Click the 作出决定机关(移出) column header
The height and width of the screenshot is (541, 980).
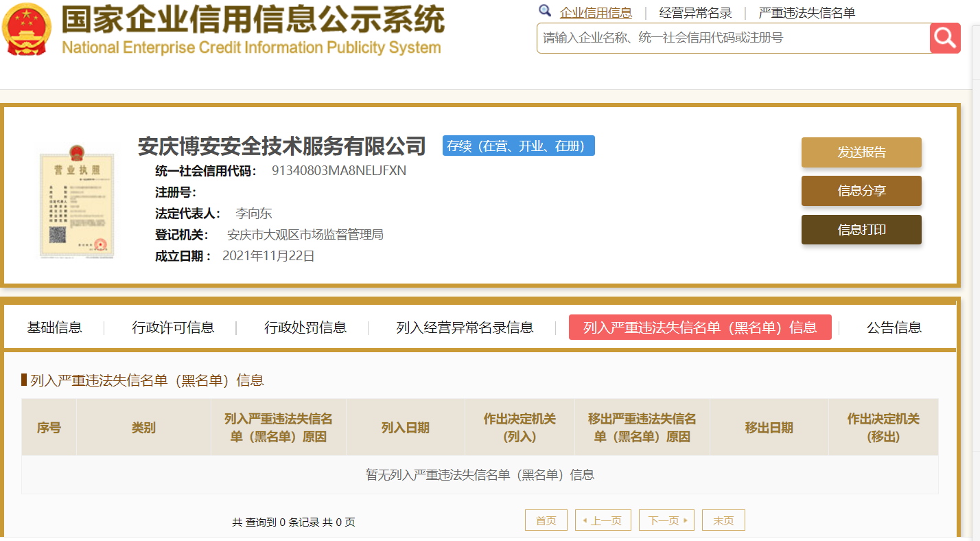click(x=883, y=428)
